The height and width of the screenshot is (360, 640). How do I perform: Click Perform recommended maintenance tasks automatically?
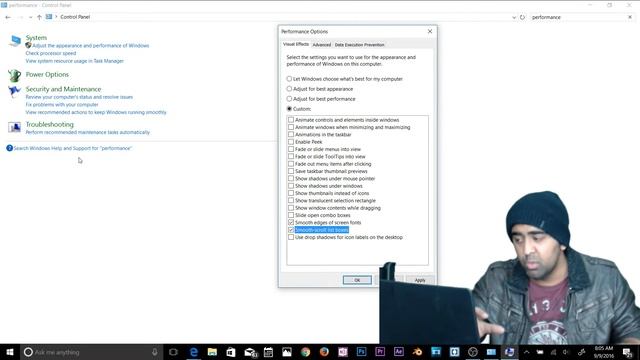87,132
